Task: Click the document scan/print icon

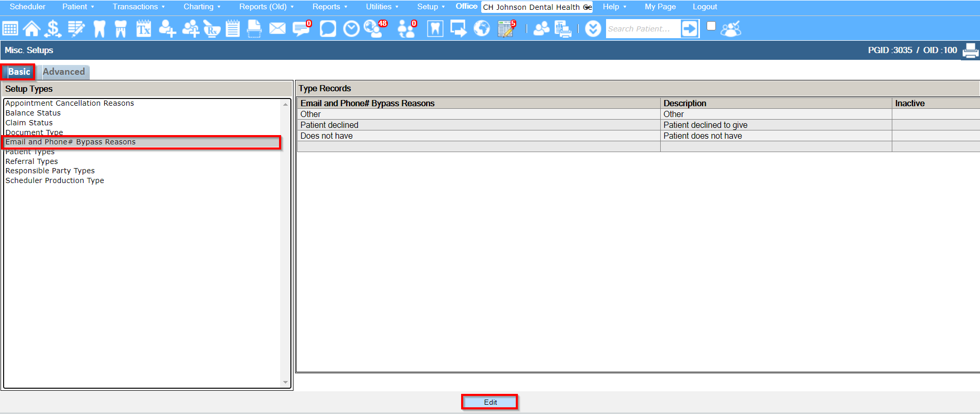Action: (x=254, y=28)
